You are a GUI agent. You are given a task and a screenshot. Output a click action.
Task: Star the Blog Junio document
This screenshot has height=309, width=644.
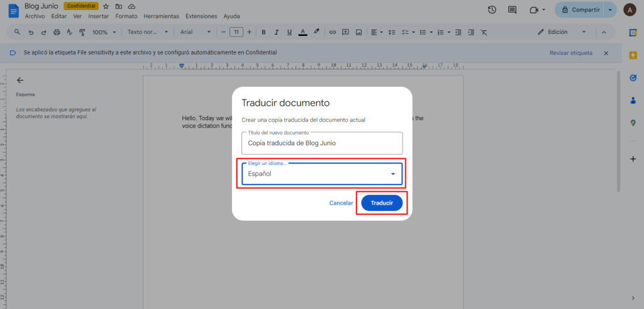106,6
